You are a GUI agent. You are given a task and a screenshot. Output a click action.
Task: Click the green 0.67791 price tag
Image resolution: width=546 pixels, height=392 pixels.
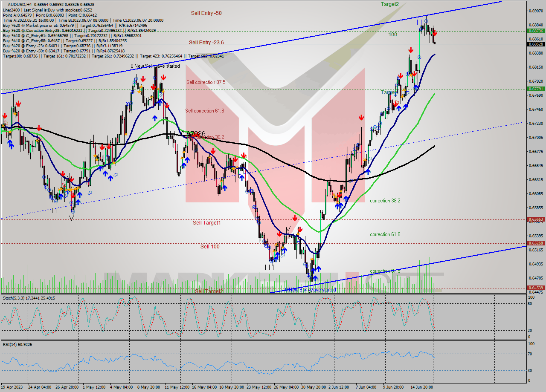536,89
